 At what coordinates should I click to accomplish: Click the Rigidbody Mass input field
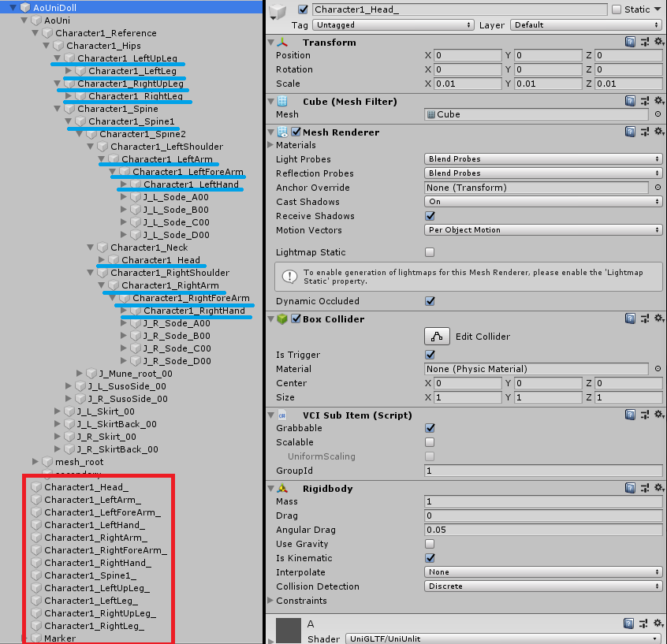[543, 501]
